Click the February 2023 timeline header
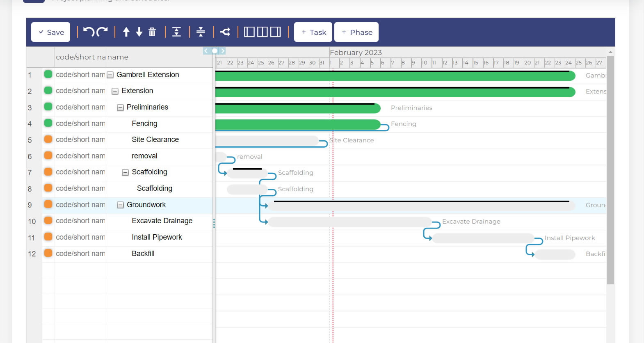The height and width of the screenshot is (343, 644). pyautogui.click(x=356, y=53)
